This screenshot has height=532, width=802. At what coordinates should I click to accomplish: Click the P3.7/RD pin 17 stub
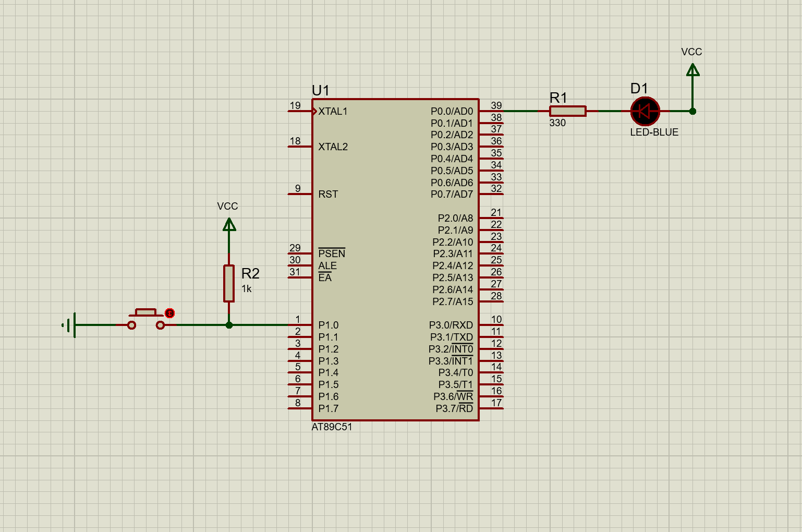pyautogui.click(x=491, y=408)
